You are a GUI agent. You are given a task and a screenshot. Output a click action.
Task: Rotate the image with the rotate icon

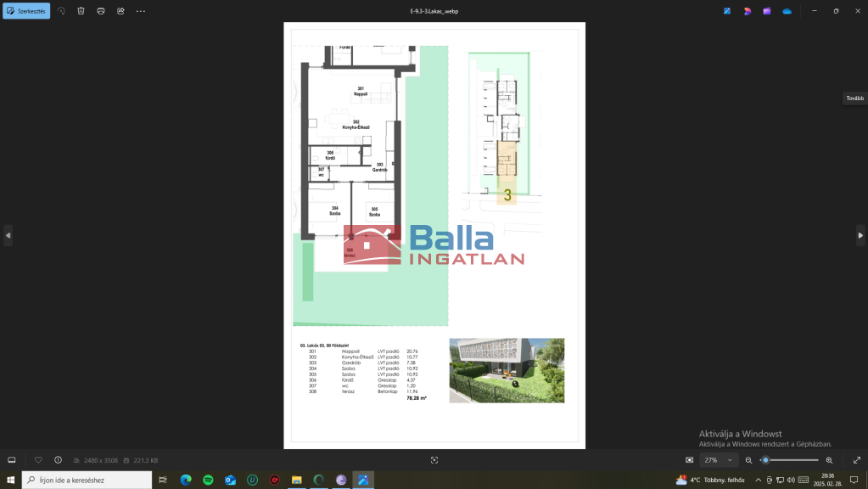[61, 11]
